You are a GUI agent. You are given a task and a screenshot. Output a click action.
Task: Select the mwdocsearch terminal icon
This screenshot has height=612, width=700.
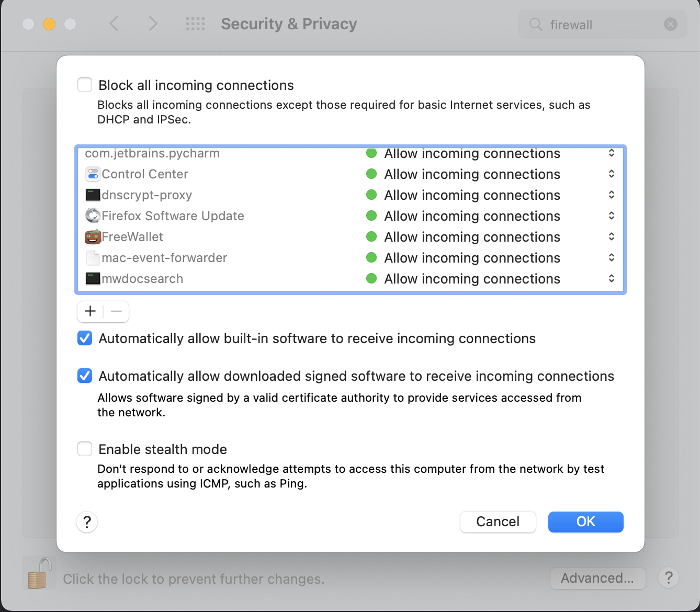click(93, 279)
